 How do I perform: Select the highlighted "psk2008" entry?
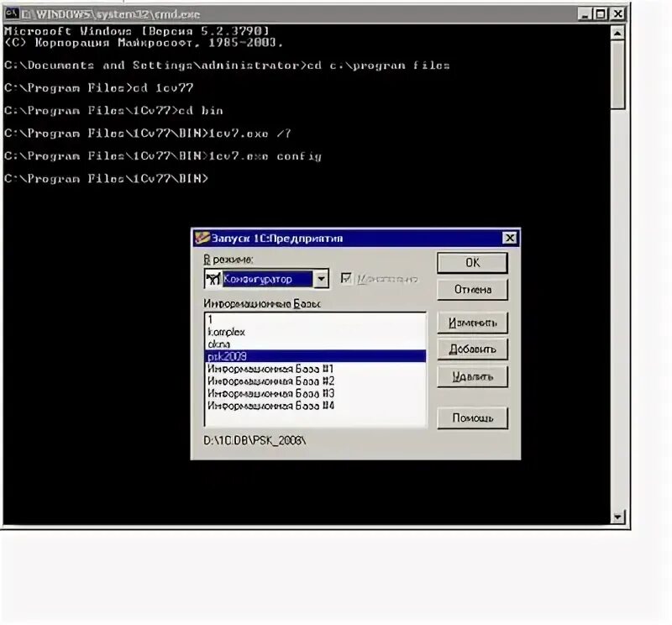tap(316, 356)
